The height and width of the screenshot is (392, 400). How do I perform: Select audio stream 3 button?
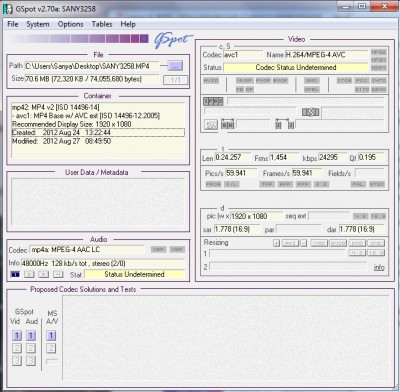[x=43, y=274]
